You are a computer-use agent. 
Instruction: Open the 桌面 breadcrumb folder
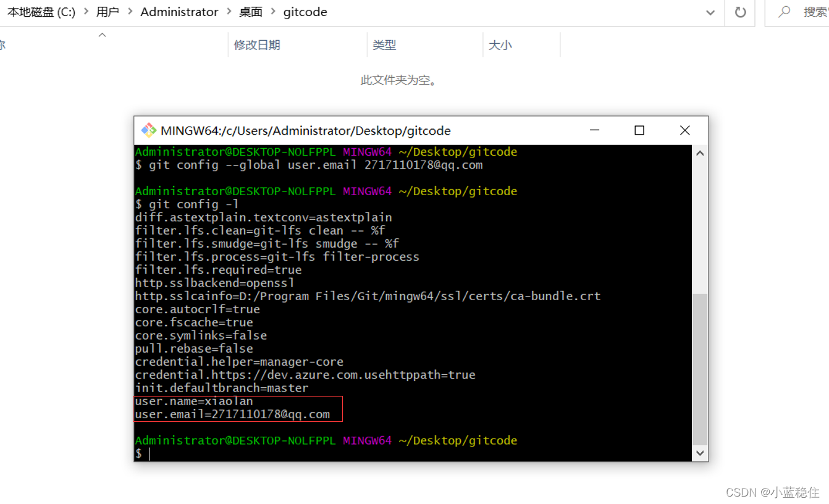click(x=251, y=12)
